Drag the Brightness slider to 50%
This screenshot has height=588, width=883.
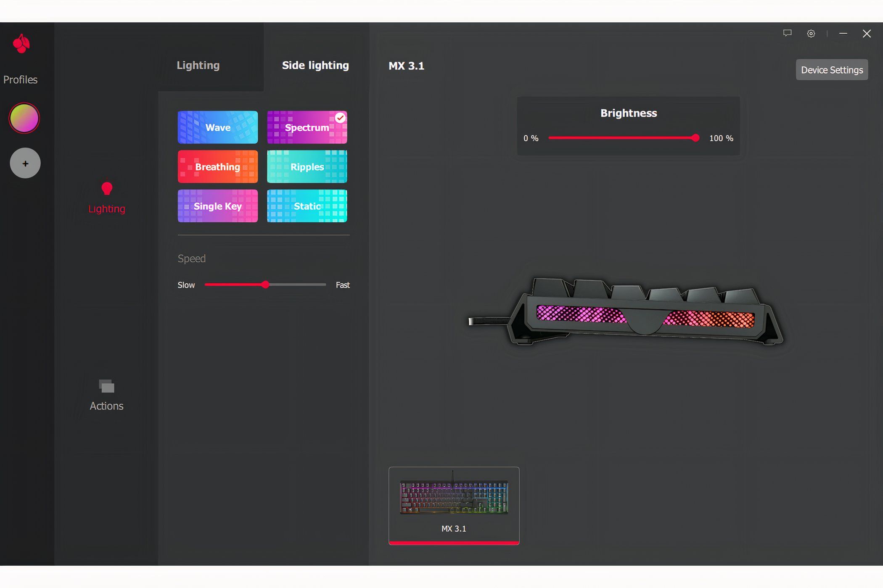pos(622,138)
